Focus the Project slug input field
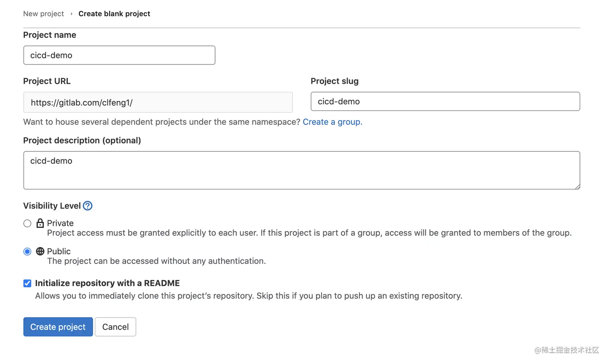Image resolution: width=609 pixels, height=364 pixels. point(445,101)
